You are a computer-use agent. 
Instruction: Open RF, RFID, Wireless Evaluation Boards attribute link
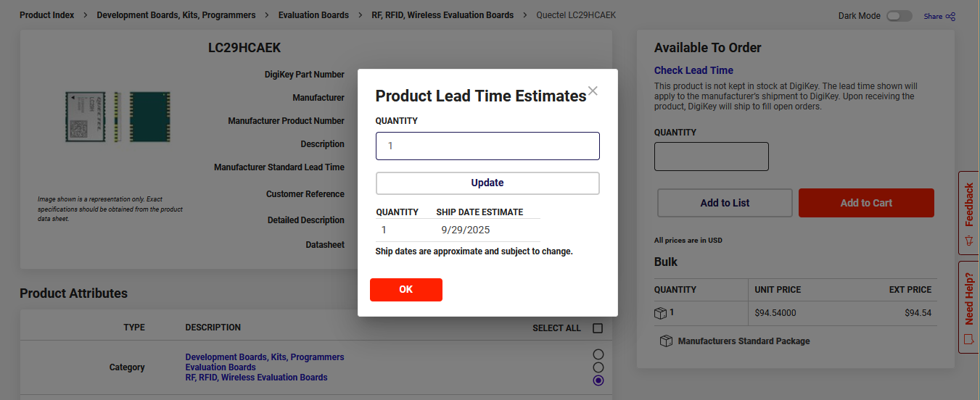(256, 378)
